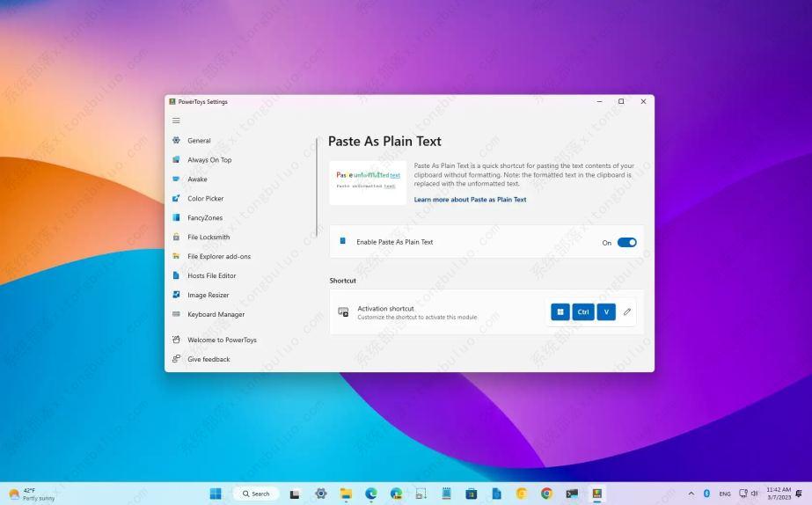
Task: Disable the Paste As Plain Text toggle
Action: click(626, 243)
